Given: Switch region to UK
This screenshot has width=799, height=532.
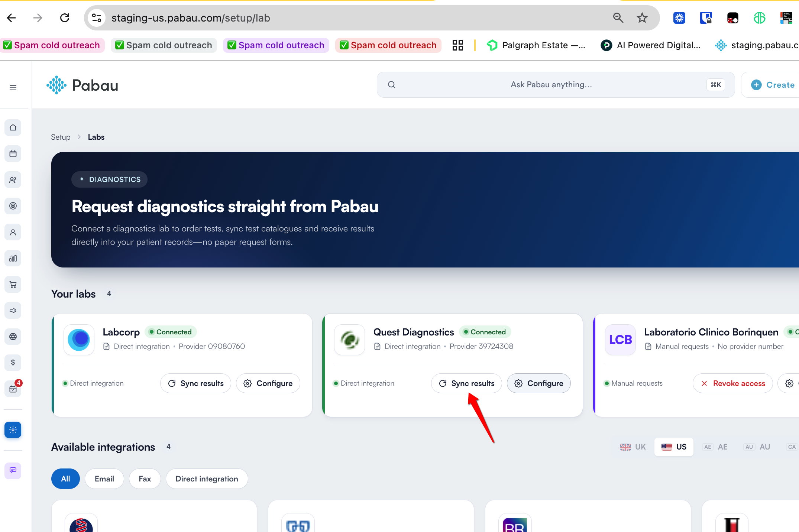Looking at the screenshot, I should pos(633,447).
